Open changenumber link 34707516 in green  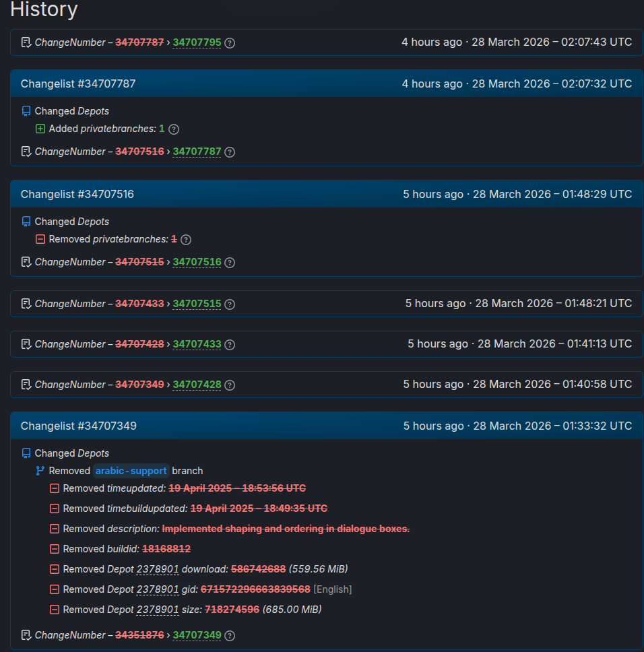point(197,262)
